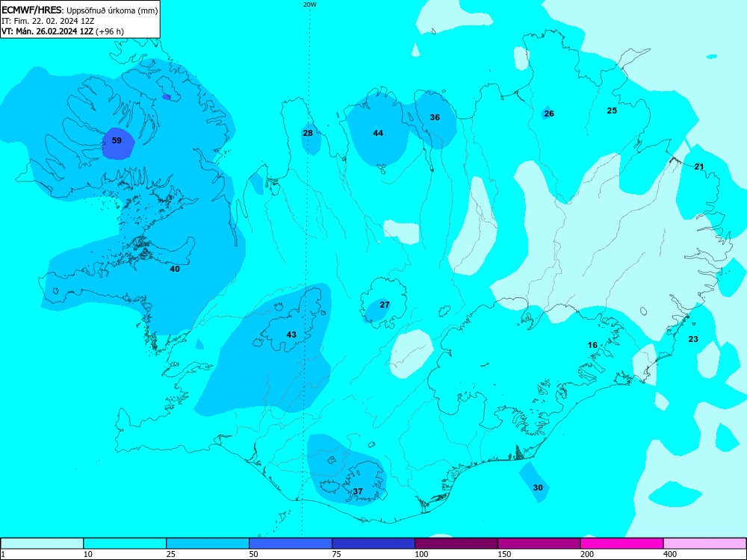Image resolution: width=747 pixels, height=560 pixels.
Task: Click the 25 mm value in the northeast
Action: click(x=612, y=111)
